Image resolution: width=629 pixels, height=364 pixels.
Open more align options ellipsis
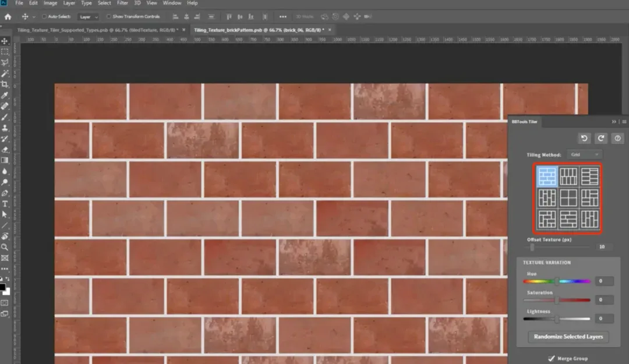tap(283, 16)
